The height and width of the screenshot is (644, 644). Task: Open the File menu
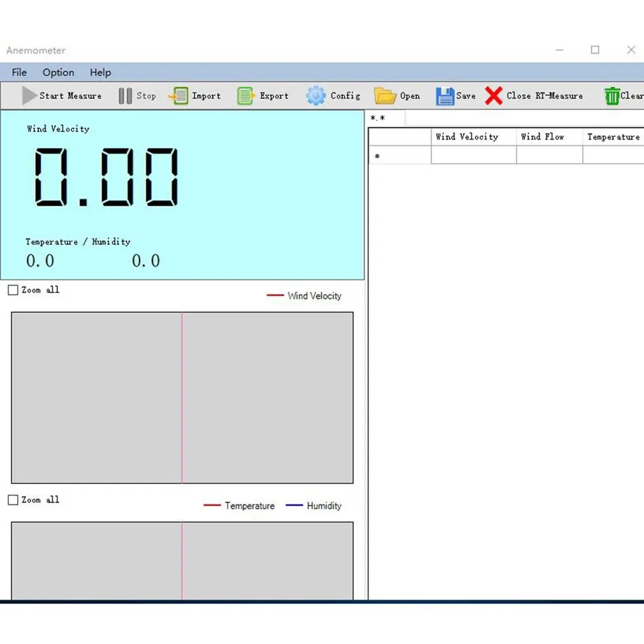(x=19, y=72)
